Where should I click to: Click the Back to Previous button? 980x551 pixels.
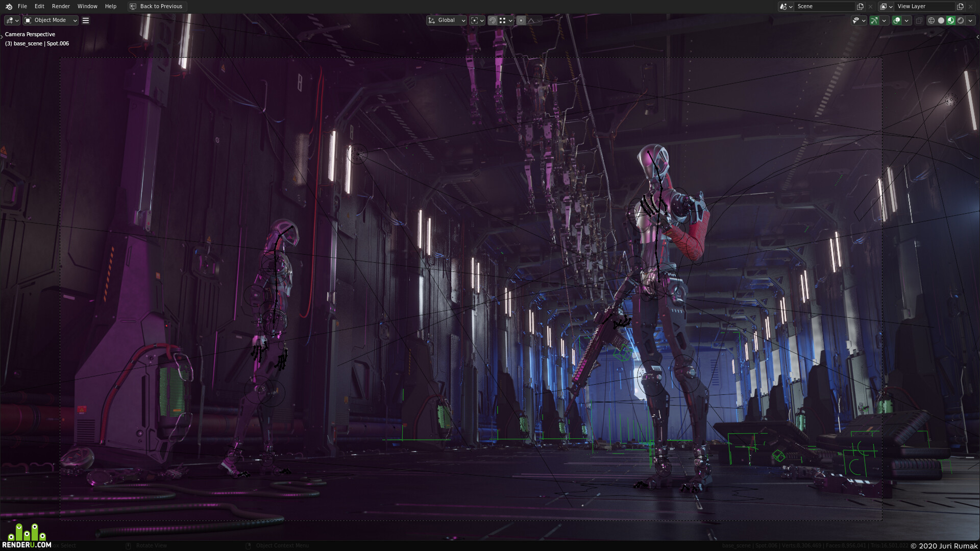click(x=157, y=6)
